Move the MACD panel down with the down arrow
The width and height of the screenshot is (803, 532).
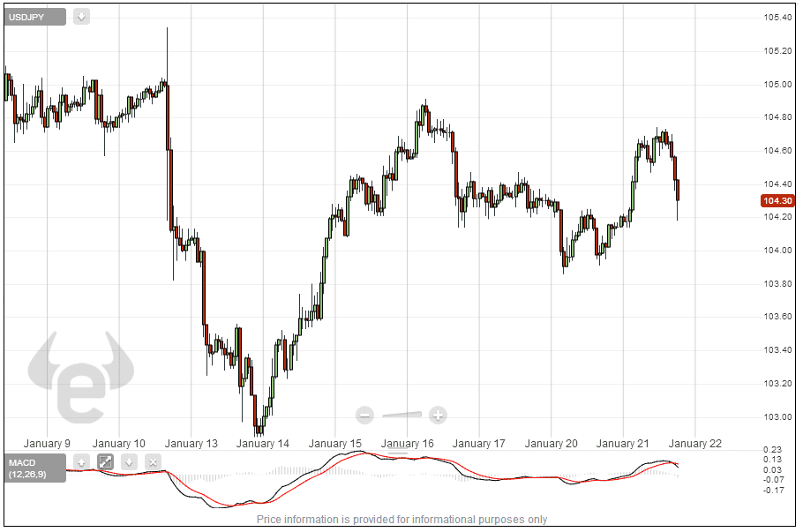130,462
